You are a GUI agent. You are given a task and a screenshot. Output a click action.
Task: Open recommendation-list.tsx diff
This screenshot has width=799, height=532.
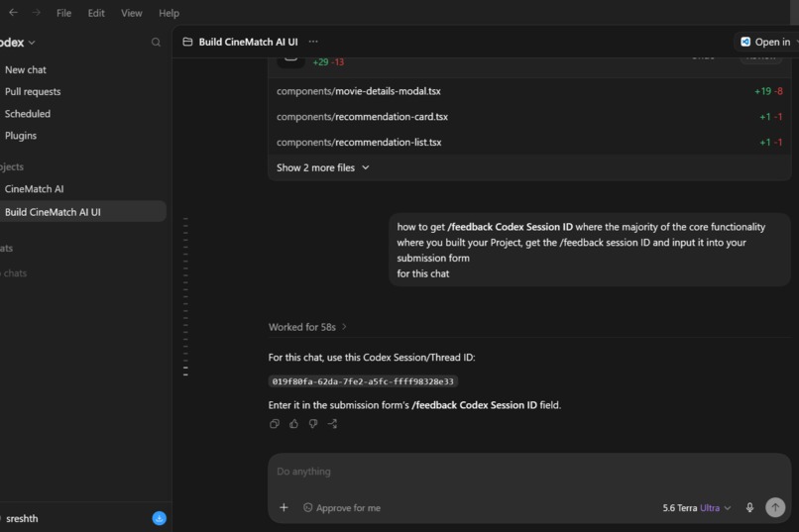529,142
